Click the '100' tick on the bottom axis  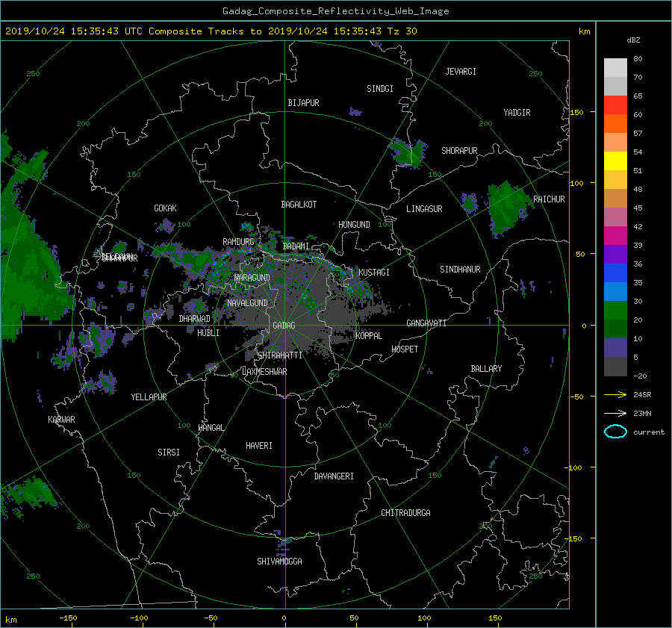point(424,618)
